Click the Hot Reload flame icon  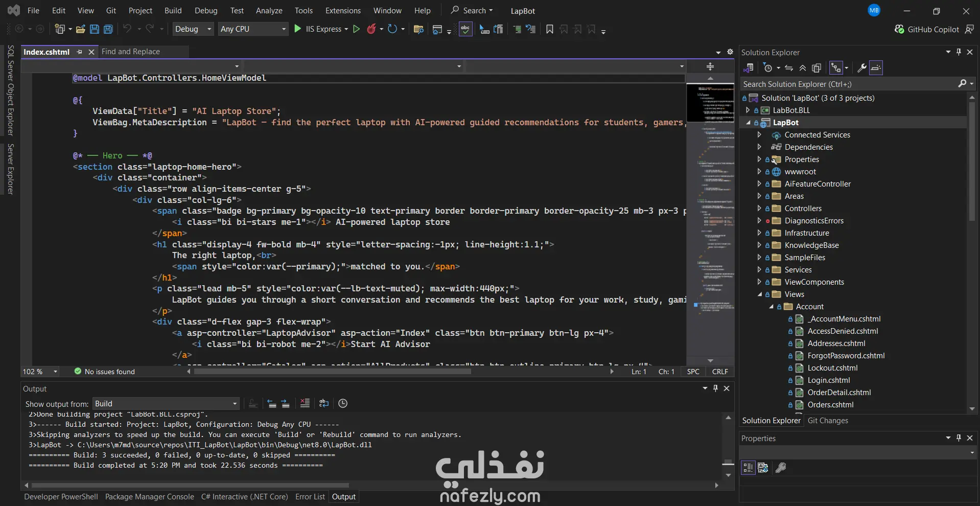pyautogui.click(x=371, y=29)
